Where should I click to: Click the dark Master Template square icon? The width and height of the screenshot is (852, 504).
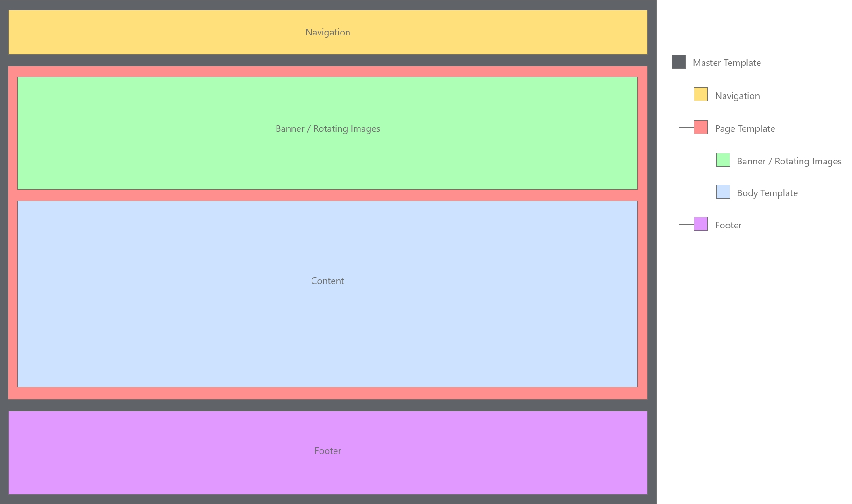[x=679, y=62]
